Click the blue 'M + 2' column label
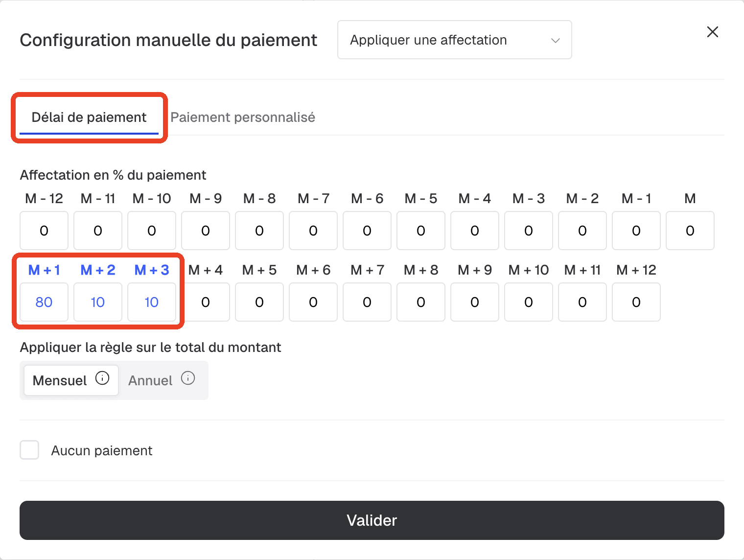This screenshot has height=560, width=744. [x=98, y=270]
